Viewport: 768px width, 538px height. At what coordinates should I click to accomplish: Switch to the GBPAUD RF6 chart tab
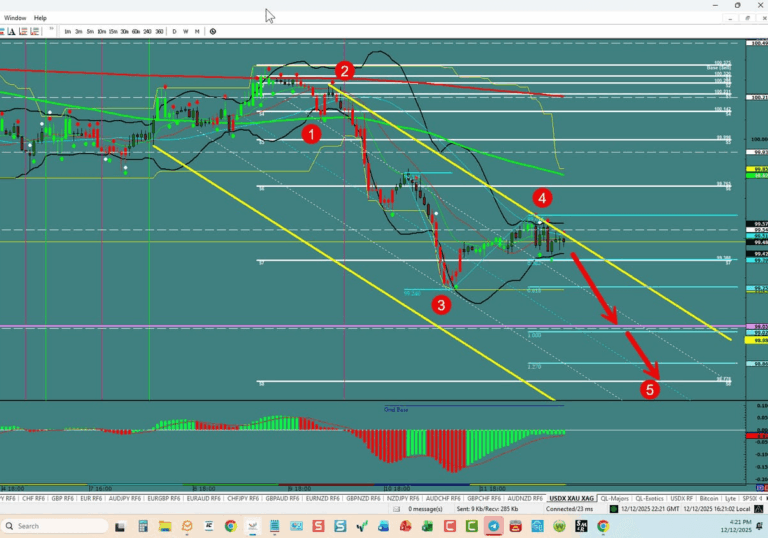[282, 498]
